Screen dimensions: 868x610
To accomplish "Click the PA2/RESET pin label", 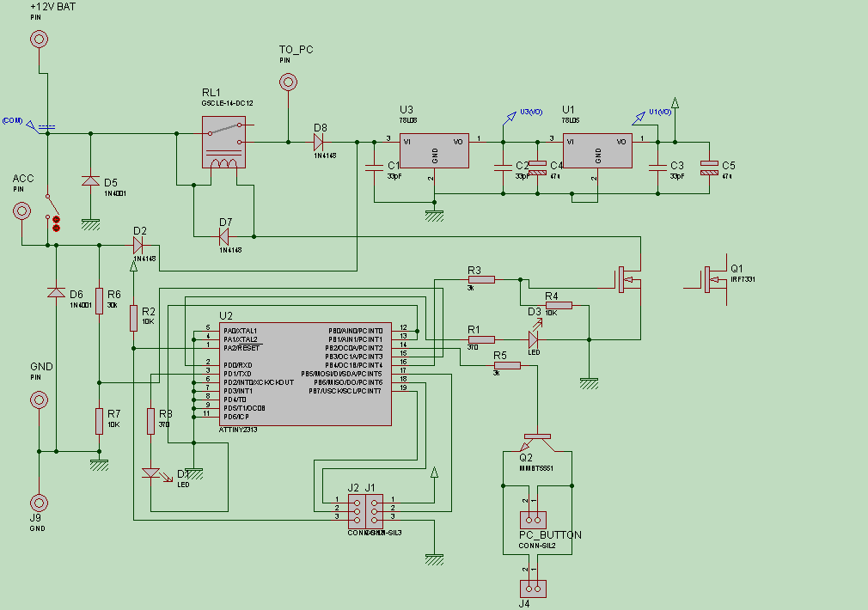I will click(x=241, y=348).
